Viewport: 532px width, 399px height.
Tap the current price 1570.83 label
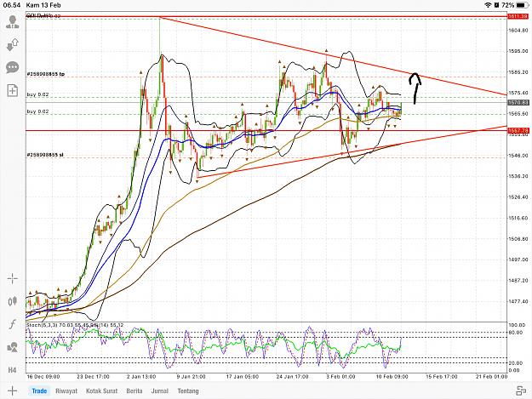[518, 102]
